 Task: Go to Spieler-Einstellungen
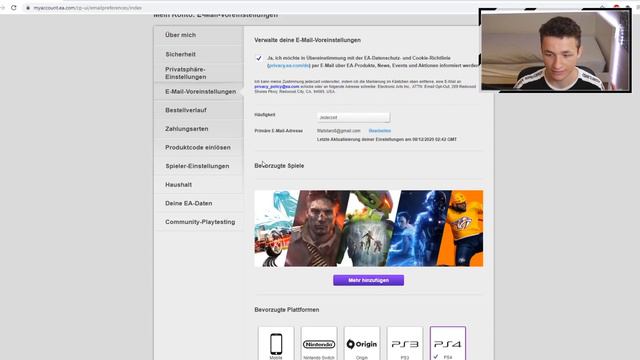tap(198, 166)
